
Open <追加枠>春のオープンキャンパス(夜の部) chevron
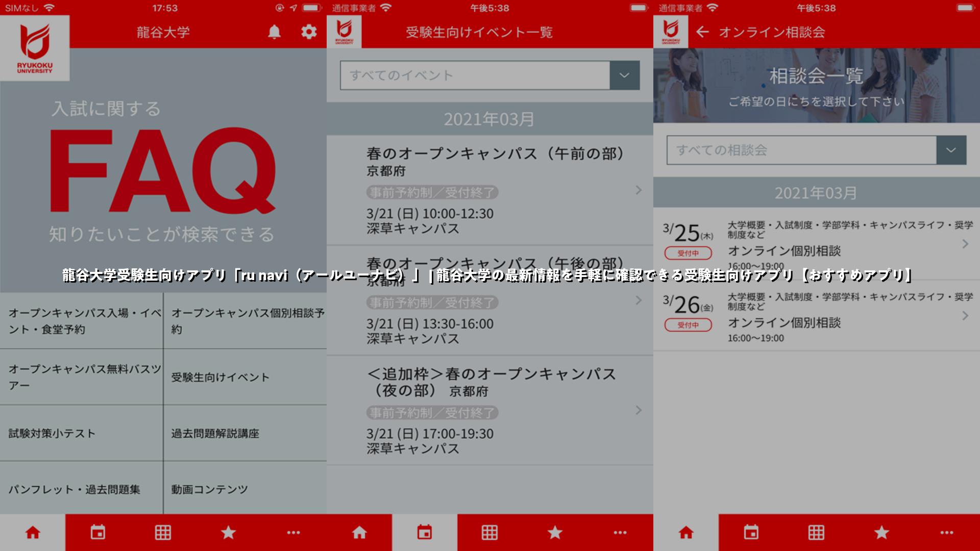coord(639,410)
